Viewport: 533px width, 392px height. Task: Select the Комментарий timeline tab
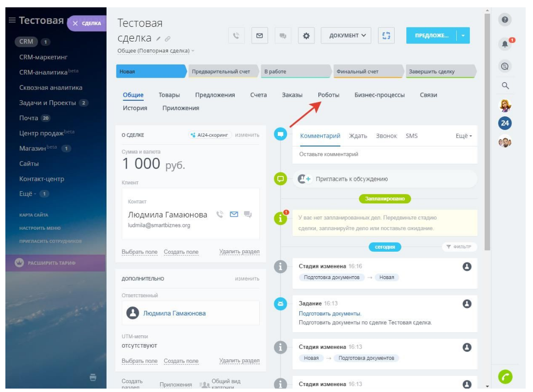coord(320,136)
